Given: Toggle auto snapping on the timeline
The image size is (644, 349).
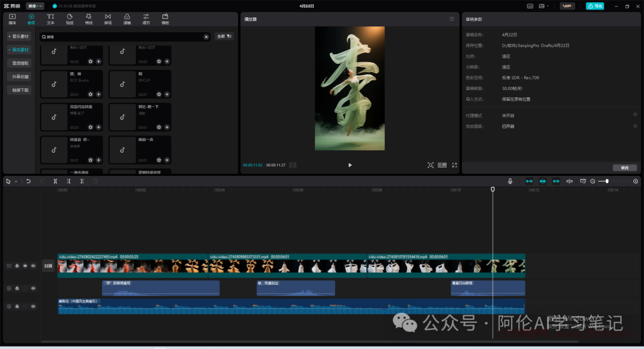Looking at the screenshot, I should pos(543,181).
